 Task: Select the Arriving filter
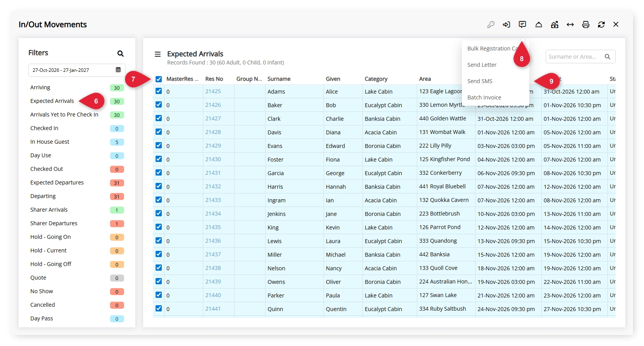(x=40, y=87)
